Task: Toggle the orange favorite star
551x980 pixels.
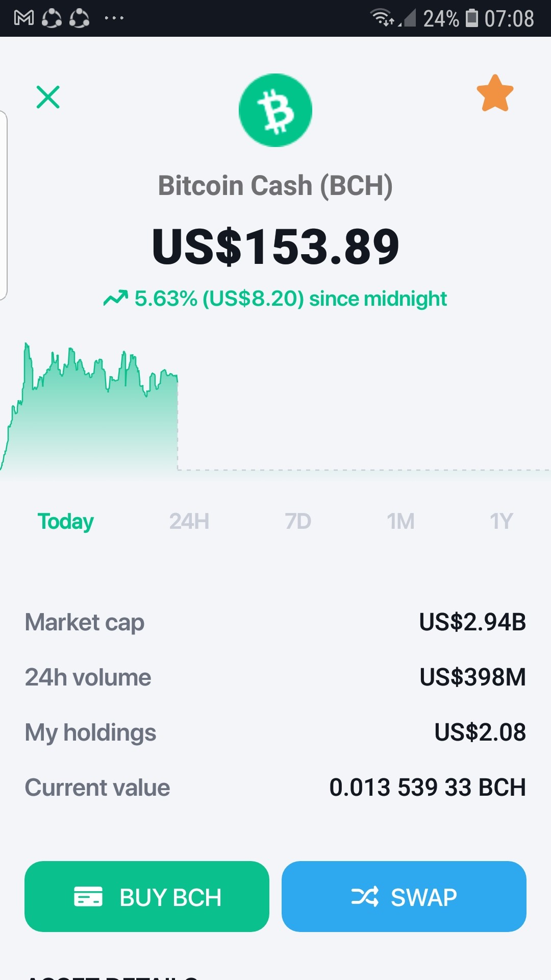Action: tap(495, 93)
